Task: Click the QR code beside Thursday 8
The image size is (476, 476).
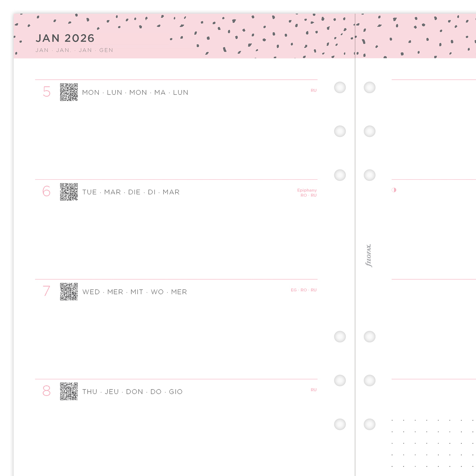Action: 69,392
